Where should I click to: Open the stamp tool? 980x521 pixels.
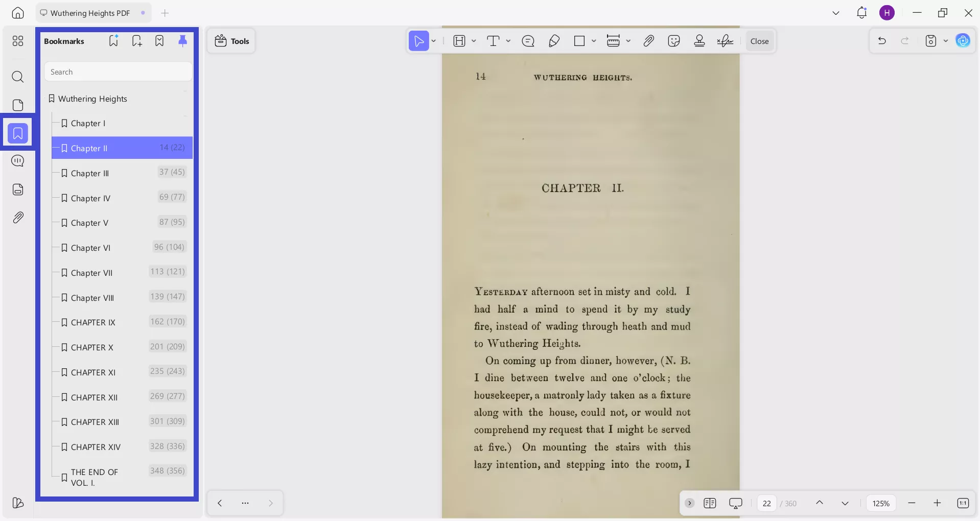[x=699, y=41]
